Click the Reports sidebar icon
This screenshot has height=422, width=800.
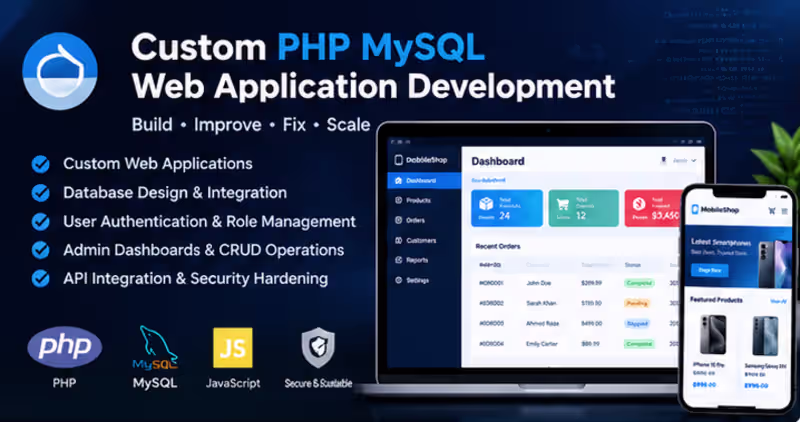tap(398, 260)
